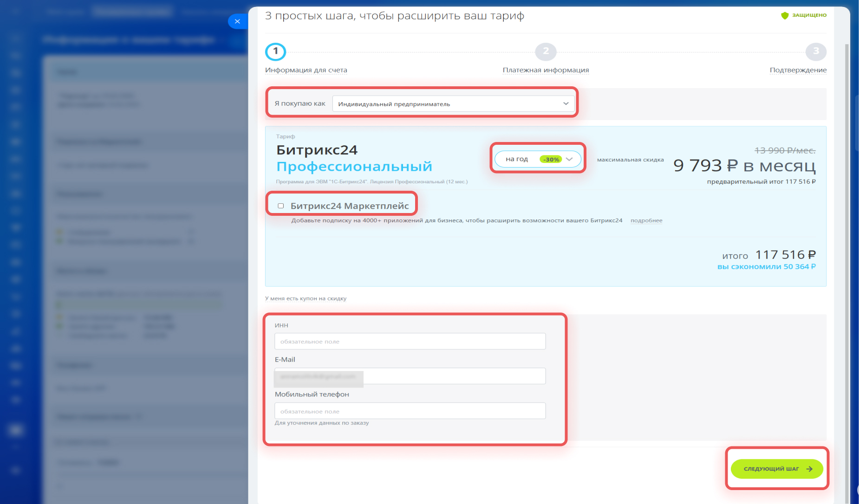Click the "Профессиональный" tariff name
This screenshot has width=859, height=504.
click(354, 166)
